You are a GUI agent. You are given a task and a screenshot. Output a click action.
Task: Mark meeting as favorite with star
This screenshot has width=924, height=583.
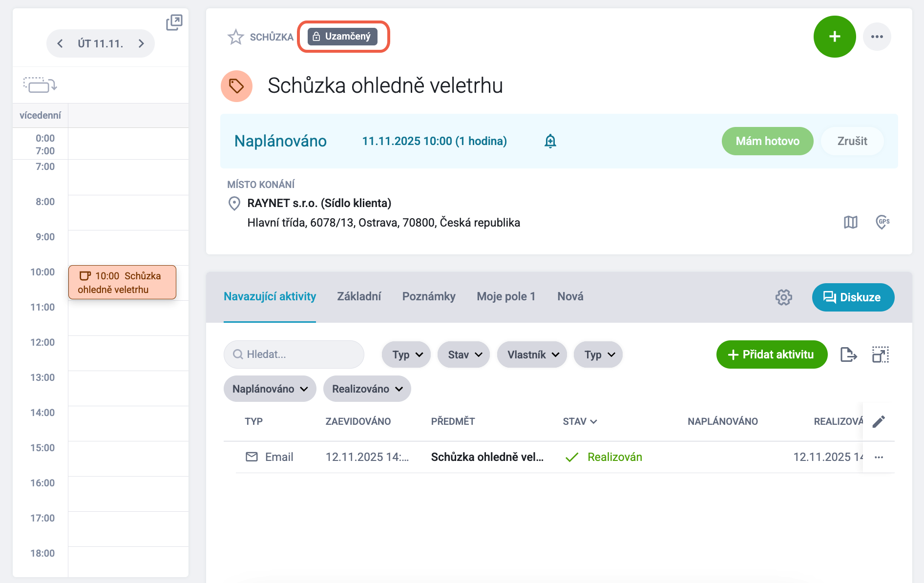(x=236, y=37)
